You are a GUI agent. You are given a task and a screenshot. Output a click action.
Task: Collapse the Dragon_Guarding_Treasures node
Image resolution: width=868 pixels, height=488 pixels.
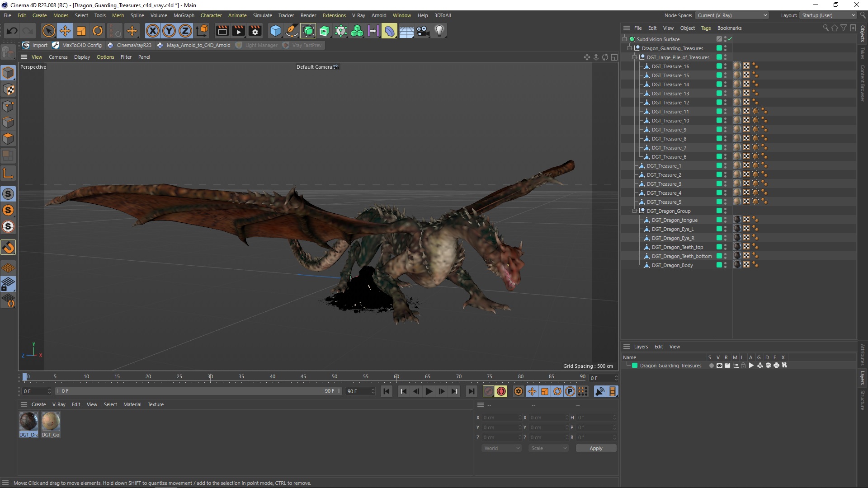pyautogui.click(x=629, y=48)
